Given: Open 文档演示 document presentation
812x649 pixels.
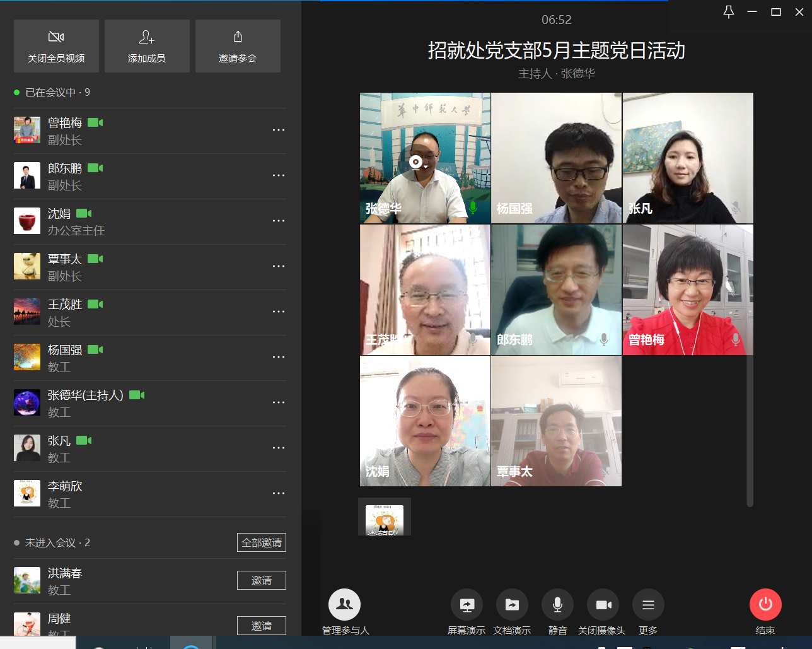Looking at the screenshot, I should pos(512,605).
